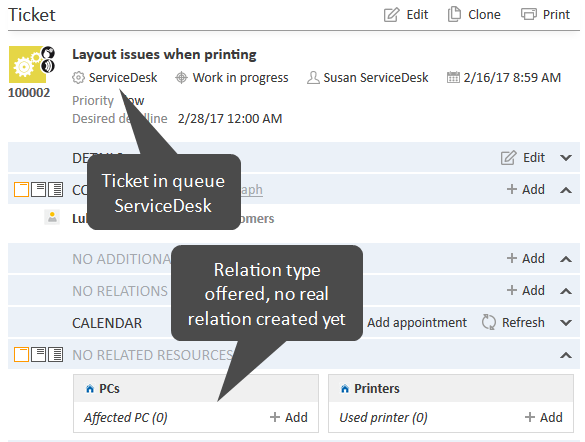
Task: Click the calendar icon beside the date
Action: coord(453,77)
